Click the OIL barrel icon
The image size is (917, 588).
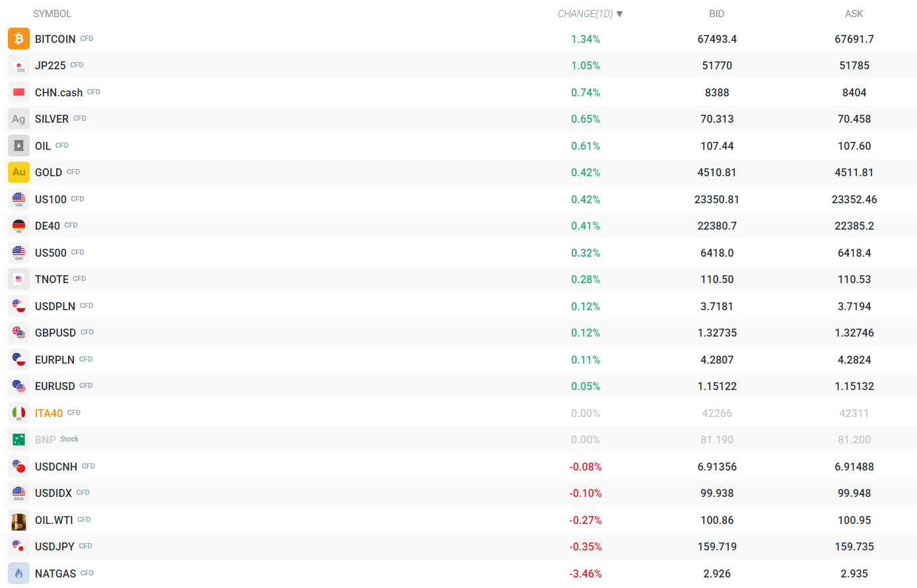[18, 146]
